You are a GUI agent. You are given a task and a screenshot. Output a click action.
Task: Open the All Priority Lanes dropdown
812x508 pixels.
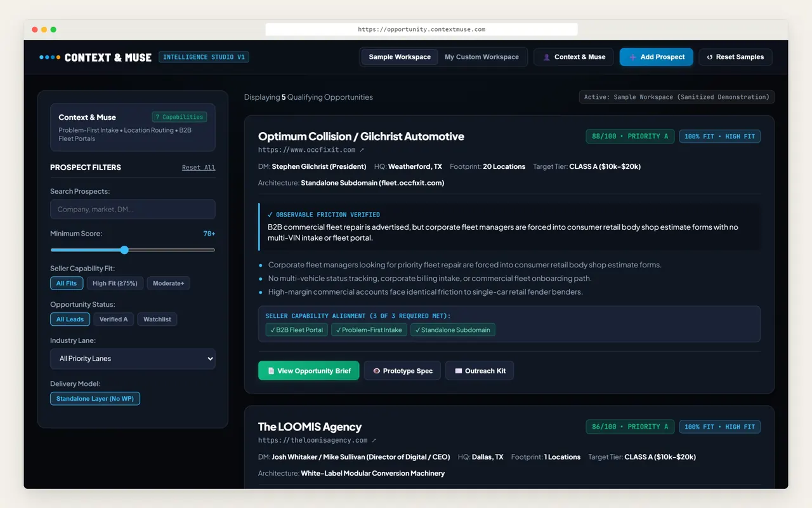tap(133, 359)
